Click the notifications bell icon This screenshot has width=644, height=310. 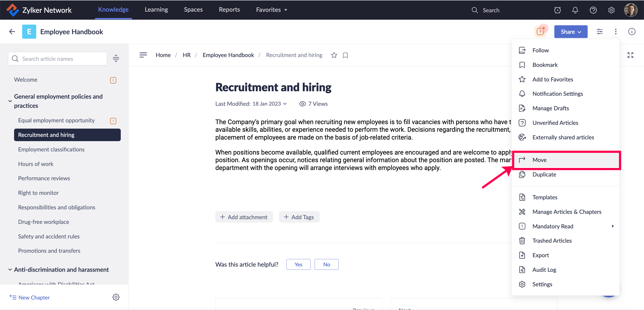575,10
